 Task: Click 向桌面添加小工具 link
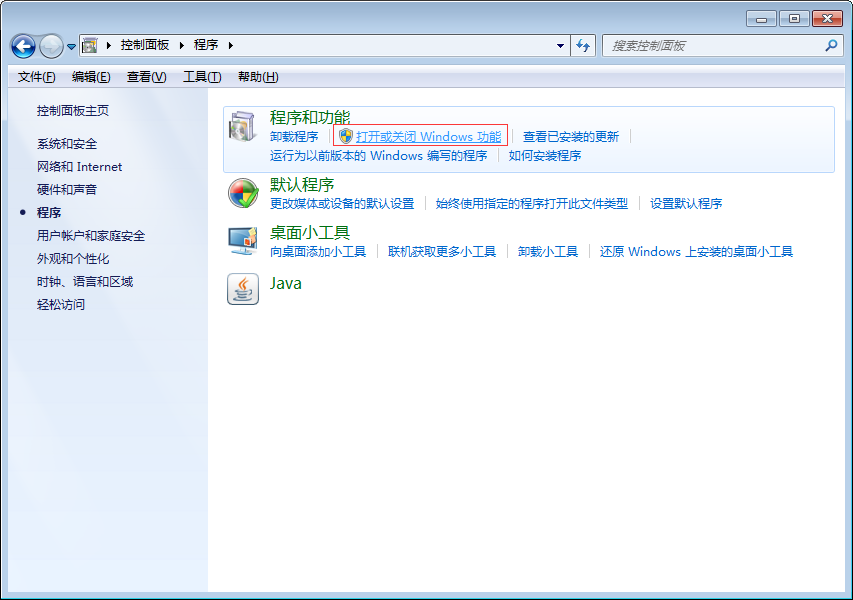coord(318,252)
